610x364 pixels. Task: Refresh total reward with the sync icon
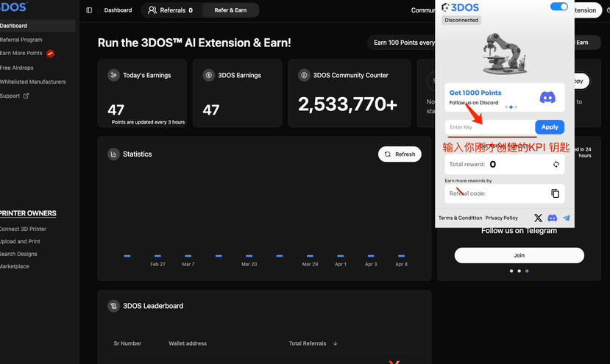pos(556,164)
